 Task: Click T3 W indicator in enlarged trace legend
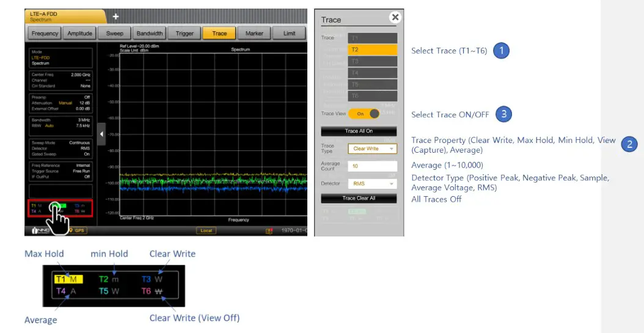(152, 279)
